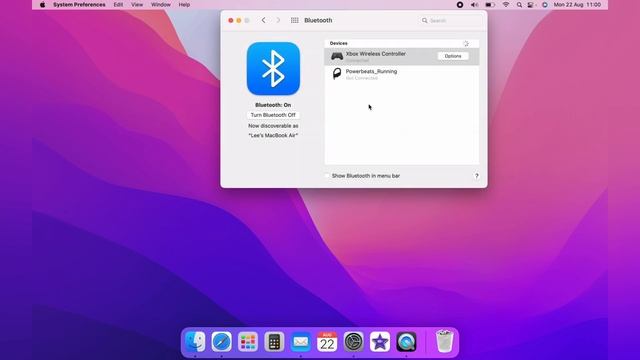Open the Edit menu
The height and width of the screenshot is (360, 640).
118,5
